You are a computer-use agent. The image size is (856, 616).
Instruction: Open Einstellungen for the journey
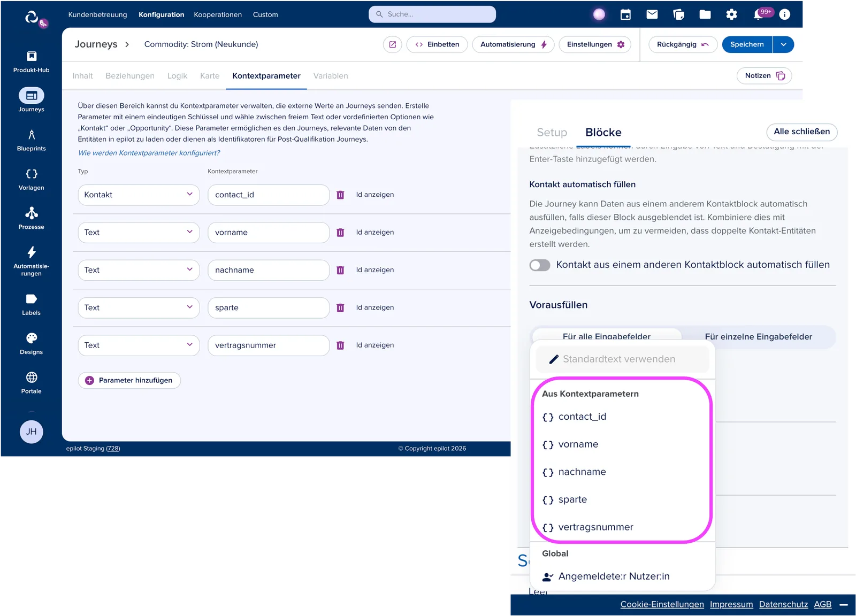tap(595, 44)
